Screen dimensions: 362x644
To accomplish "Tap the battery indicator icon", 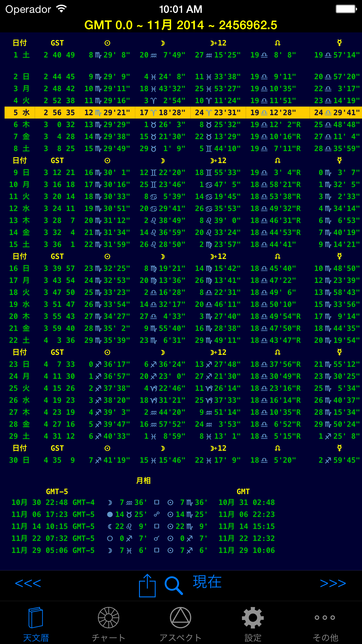I will coord(347,9).
